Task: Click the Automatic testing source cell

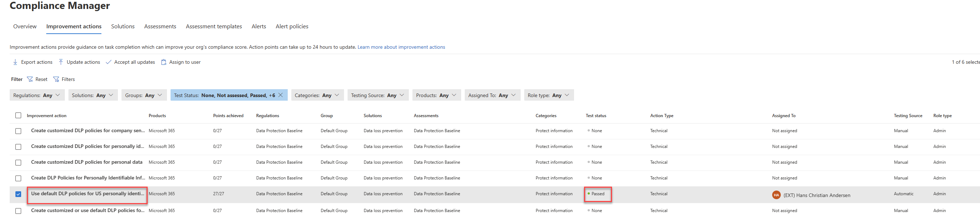Action: [x=904, y=193]
